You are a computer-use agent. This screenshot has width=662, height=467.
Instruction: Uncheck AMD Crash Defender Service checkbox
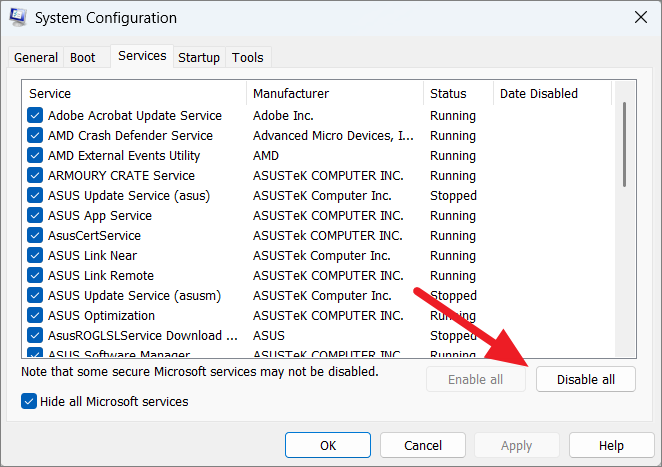tap(35, 136)
